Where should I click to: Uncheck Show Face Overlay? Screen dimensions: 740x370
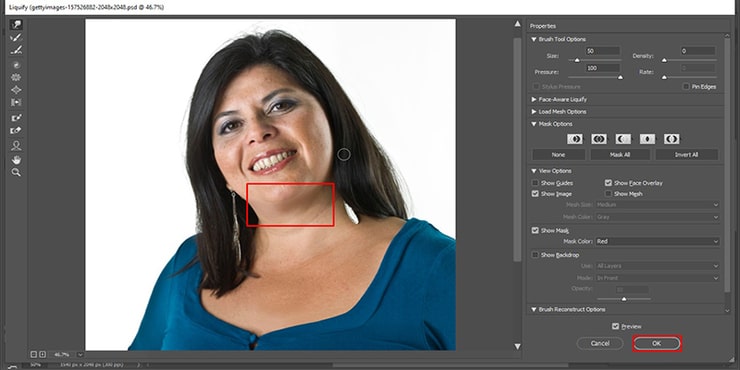pyautogui.click(x=608, y=183)
